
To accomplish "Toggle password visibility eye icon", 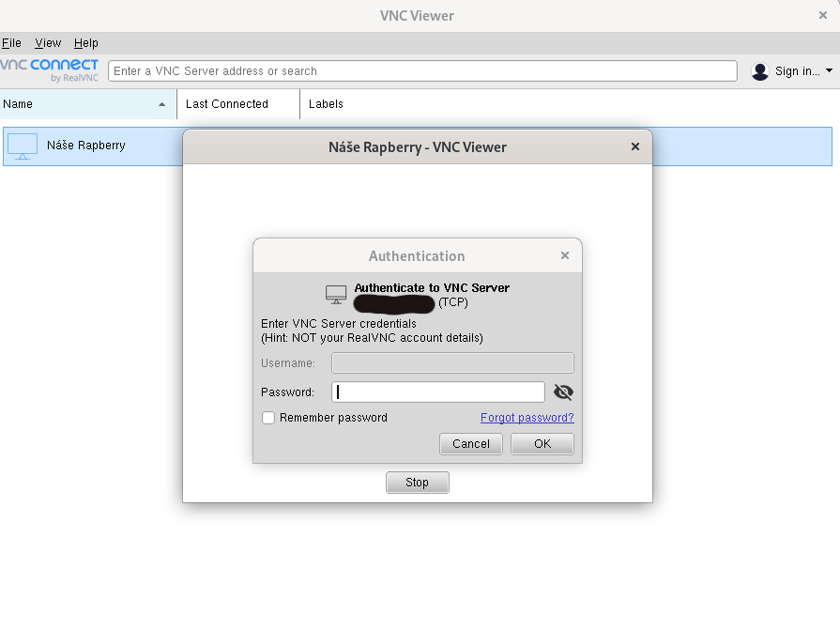I will point(563,392).
